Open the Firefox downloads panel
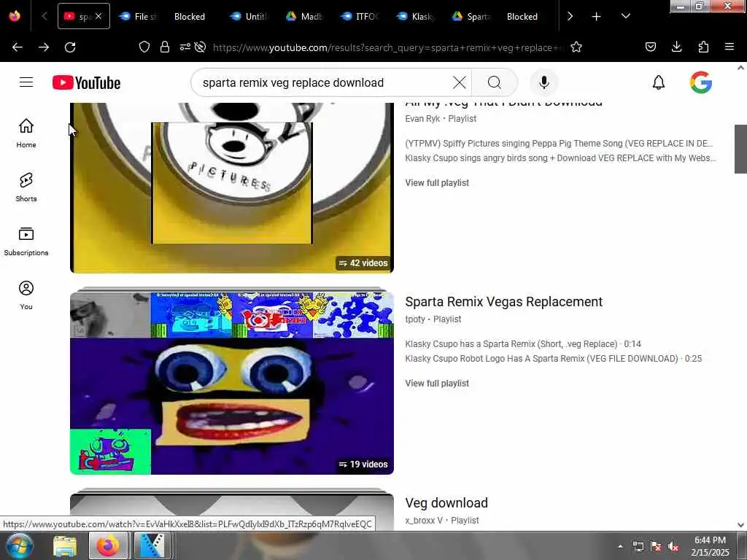This screenshot has height=560, width=747. (x=676, y=47)
